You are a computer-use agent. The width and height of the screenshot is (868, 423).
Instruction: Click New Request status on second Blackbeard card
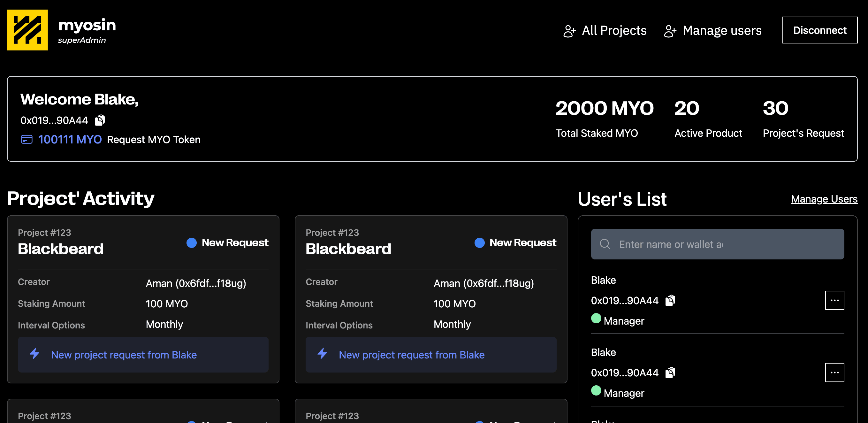tap(522, 243)
